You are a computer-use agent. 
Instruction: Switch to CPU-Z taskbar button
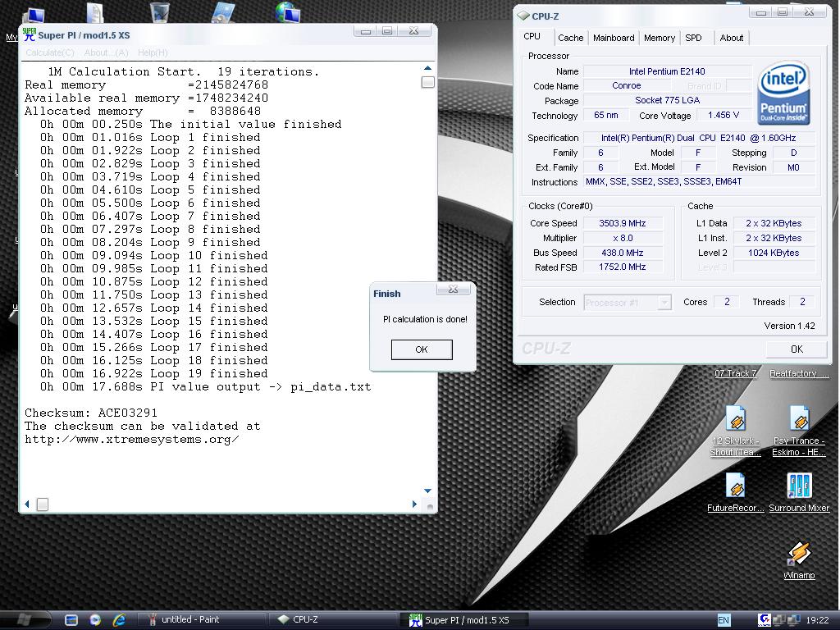pyautogui.click(x=333, y=620)
